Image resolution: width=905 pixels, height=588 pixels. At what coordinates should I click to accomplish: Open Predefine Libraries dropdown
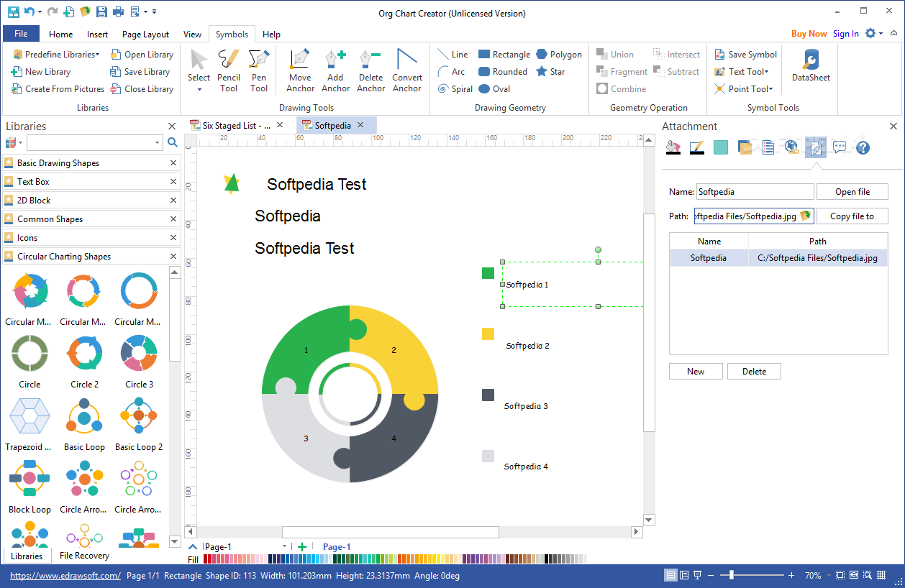coord(56,55)
